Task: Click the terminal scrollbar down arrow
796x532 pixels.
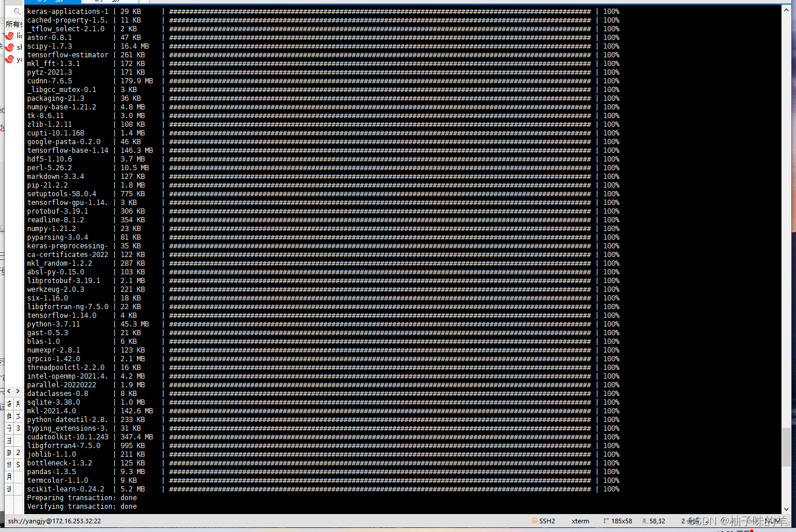Action: (786, 509)
